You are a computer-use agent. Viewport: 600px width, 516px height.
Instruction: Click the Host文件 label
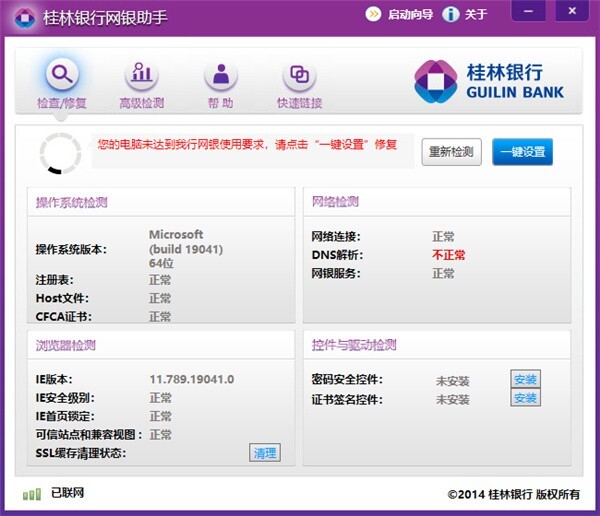[62, 298]
